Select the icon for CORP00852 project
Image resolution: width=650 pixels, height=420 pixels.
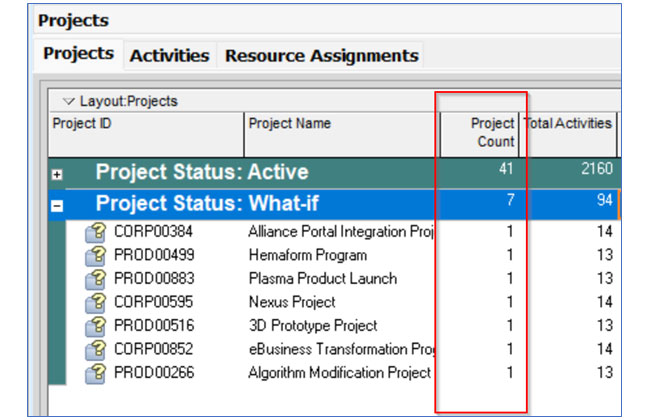(x=97, y=349)
